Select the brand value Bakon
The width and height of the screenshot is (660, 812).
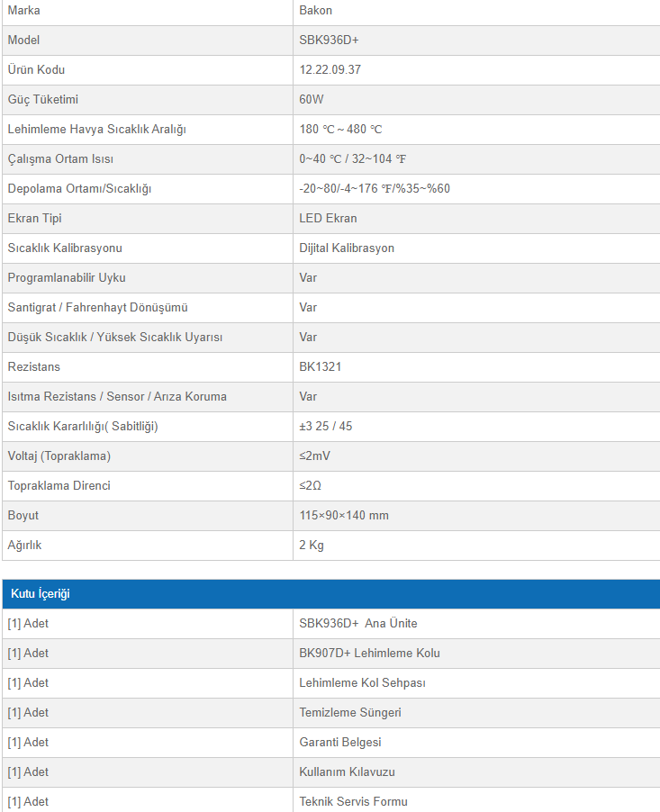(x=315, y=11)
